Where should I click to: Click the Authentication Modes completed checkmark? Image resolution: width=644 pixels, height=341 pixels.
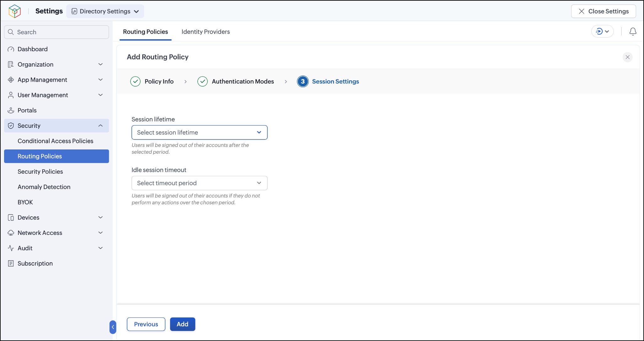202,81
